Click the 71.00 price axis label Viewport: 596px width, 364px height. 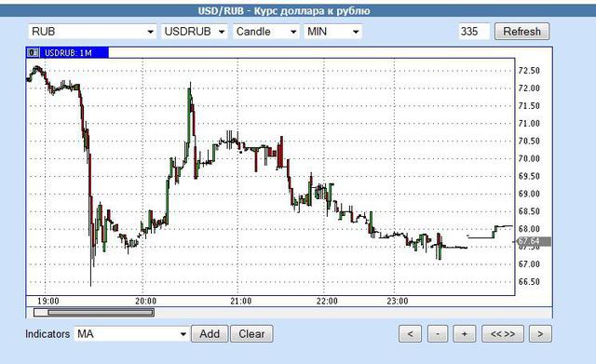(529, 123)
